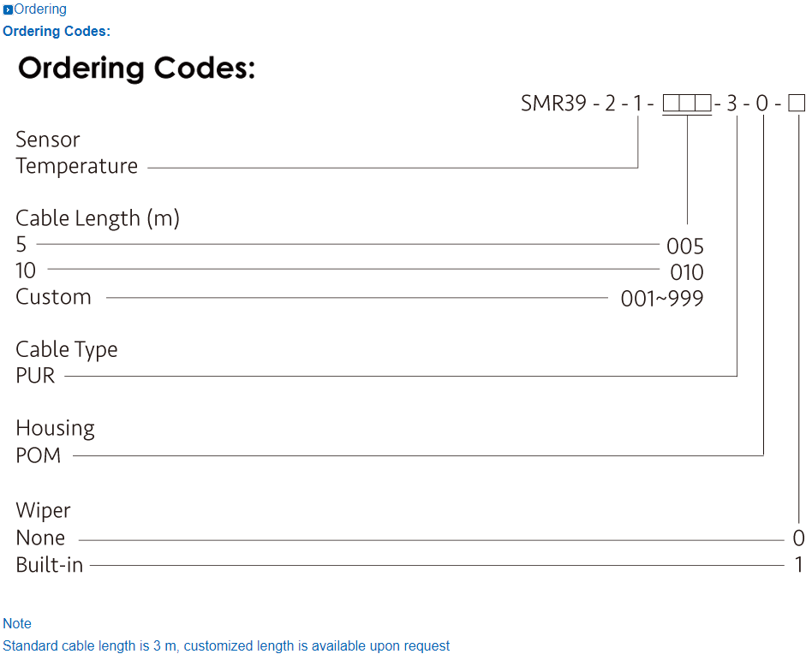Click the standard cable length note text
This screenshot has height=660, width=812.
coord(226,645)
